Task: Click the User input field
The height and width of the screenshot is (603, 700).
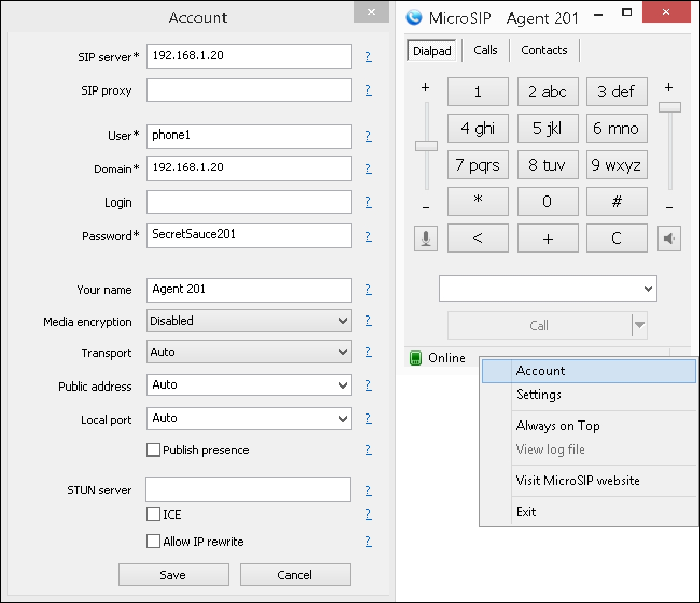Action: 249,136
